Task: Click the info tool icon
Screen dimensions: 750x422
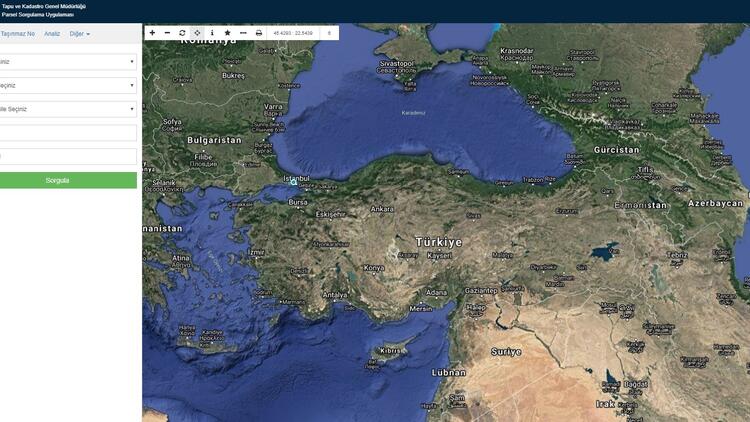Action: 212,33
